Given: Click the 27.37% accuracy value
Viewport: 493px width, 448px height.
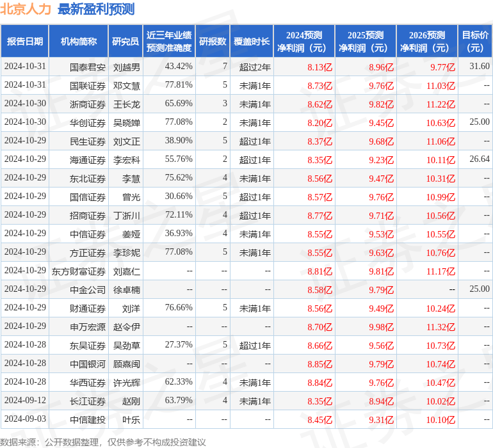Looking at the screenshot, I should point(179,344).
